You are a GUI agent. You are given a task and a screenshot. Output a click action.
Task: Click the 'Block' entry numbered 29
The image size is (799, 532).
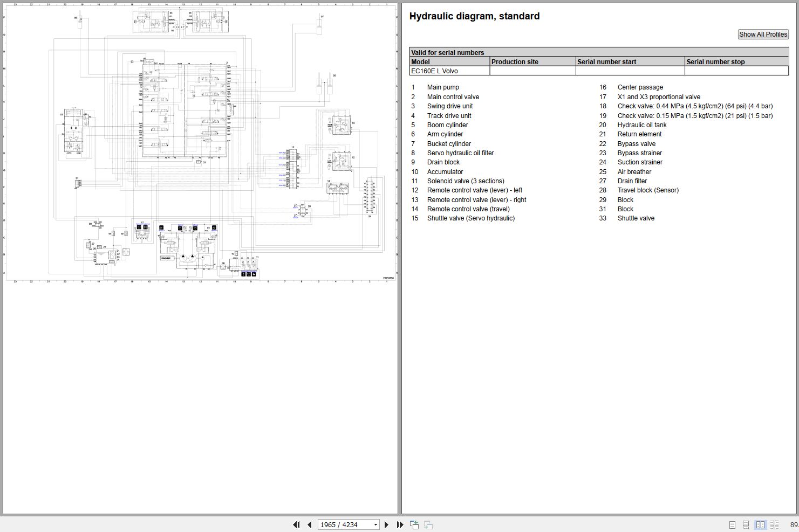(x=625, y=200)
